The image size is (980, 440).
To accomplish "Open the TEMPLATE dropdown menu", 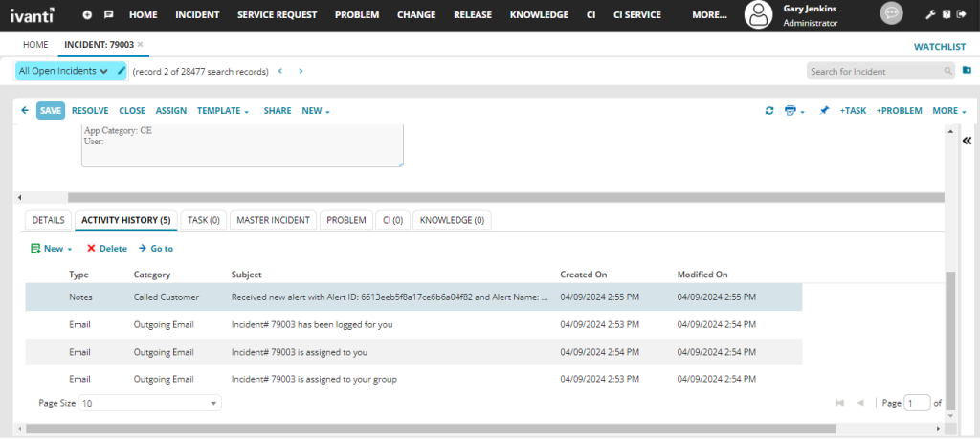I will tap(223, 111).
